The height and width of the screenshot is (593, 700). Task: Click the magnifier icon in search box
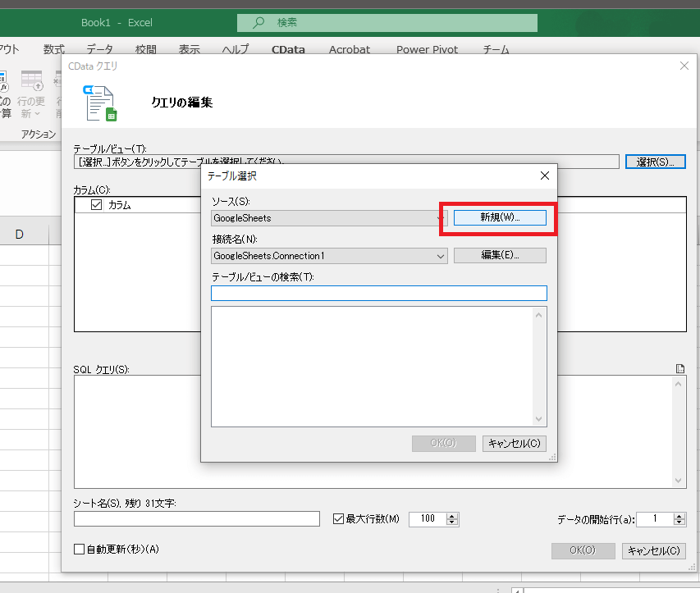[x=258, y=22]
